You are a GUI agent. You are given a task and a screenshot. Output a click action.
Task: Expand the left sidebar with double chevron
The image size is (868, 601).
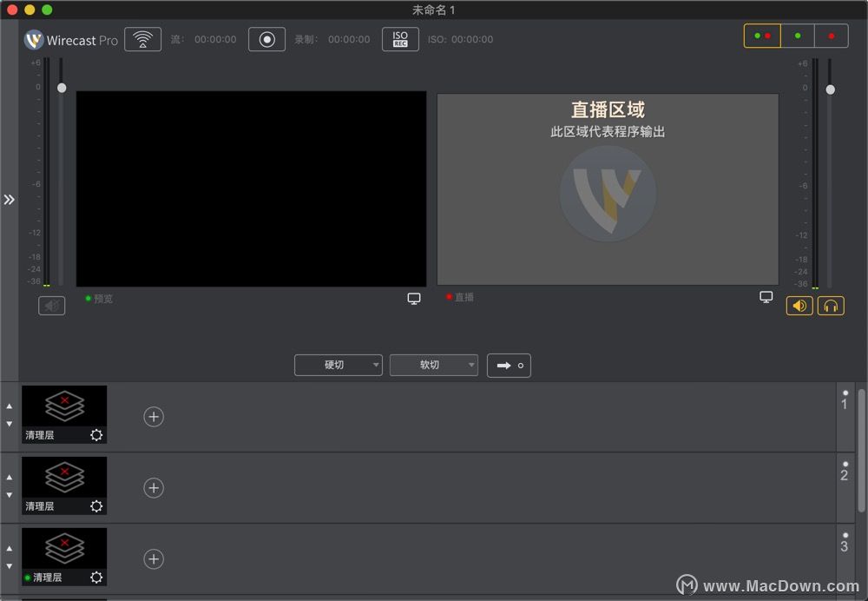click(9, 200)
